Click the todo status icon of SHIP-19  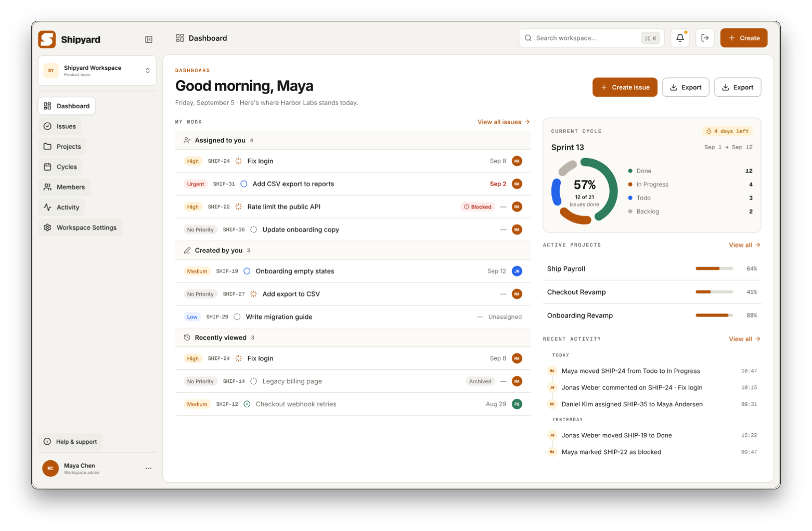[x=247, y=271]
